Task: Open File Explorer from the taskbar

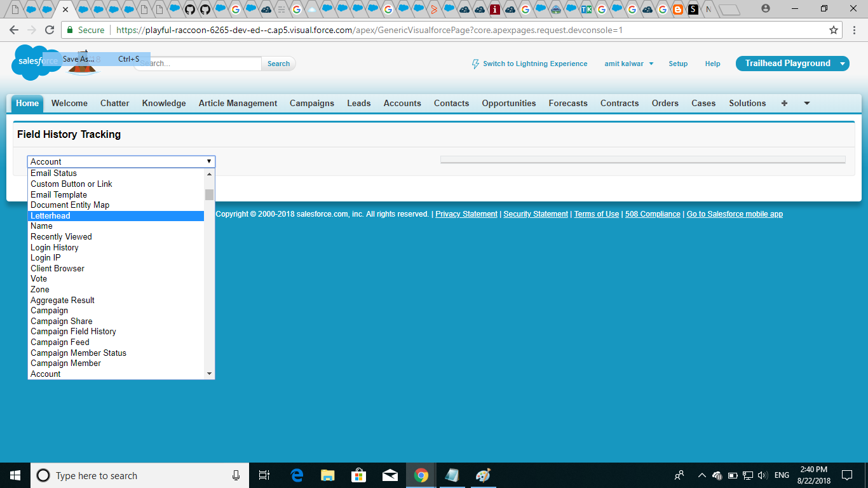Action: 328,475
